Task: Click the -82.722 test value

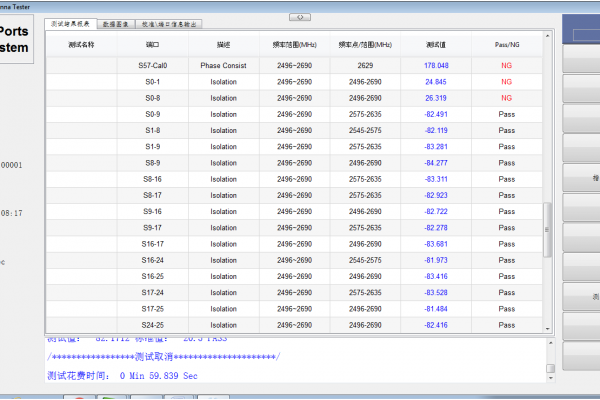Action: 436,211
